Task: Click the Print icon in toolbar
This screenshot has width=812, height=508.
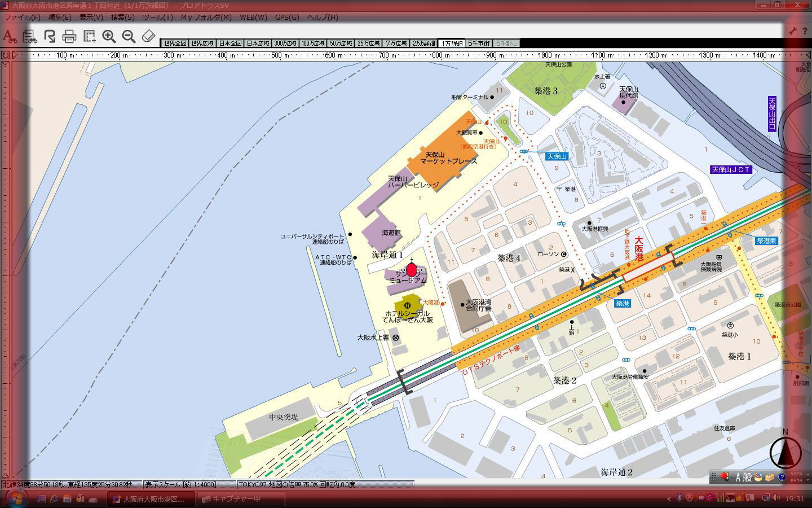Action: click(69, 37)
